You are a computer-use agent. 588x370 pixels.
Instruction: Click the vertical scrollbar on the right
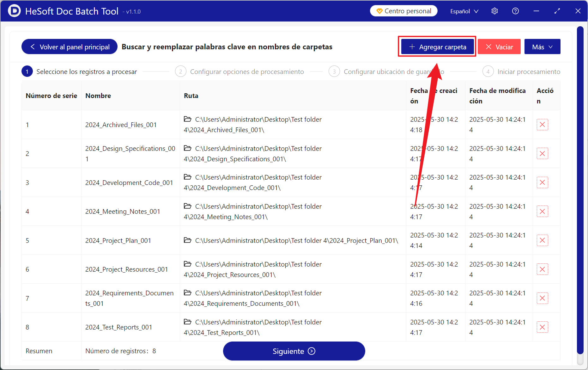pos(580,190)
